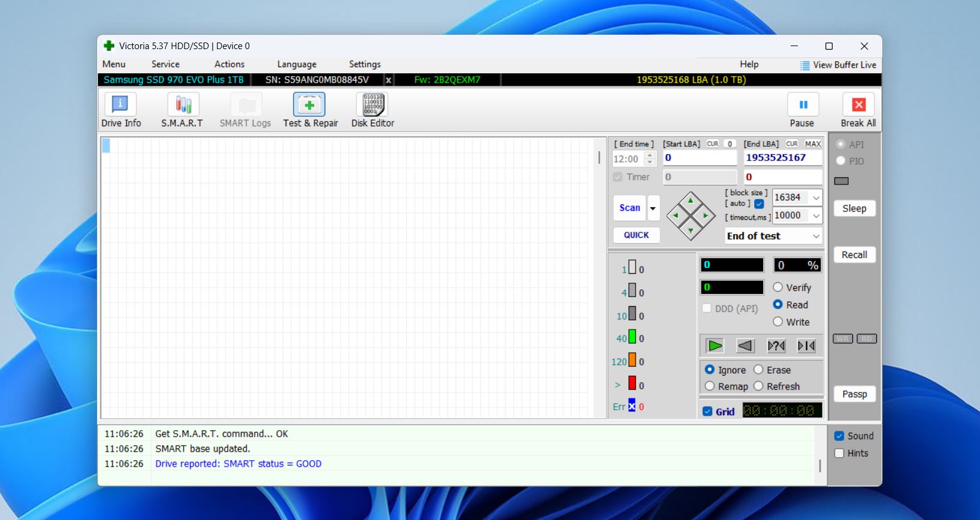Click CUR button for End LBA
Viewport: 980px width, 520px height.
(792, 144)
